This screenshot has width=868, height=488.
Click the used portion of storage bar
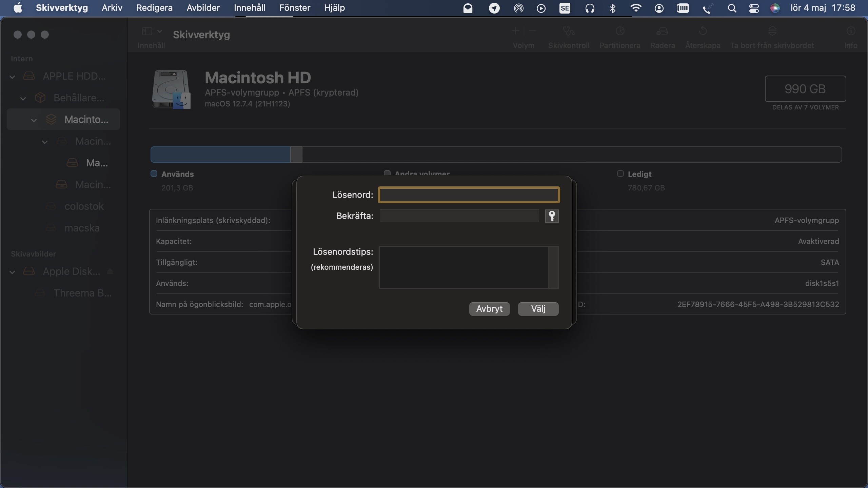coord(220,155)
